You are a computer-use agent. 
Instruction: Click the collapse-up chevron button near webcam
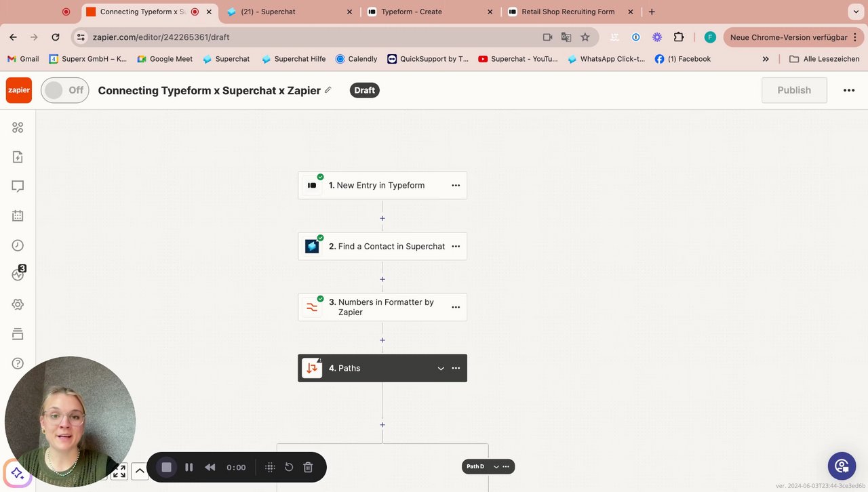click(140, 472)
